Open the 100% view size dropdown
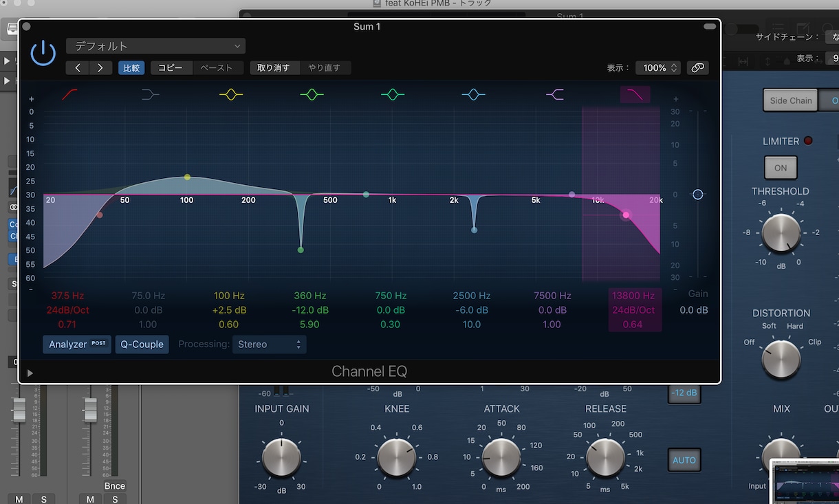The height and width of the screenshot is (504, 839). (658, 67)
